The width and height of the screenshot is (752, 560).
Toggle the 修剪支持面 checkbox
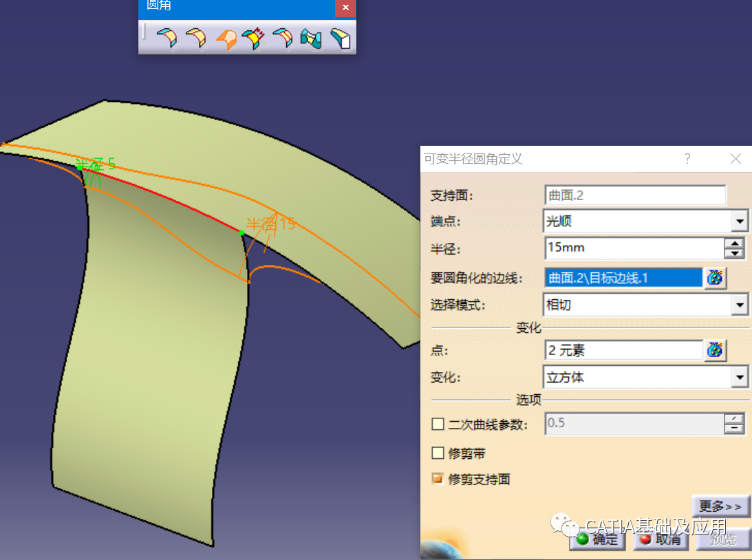[x=438, y=479]
